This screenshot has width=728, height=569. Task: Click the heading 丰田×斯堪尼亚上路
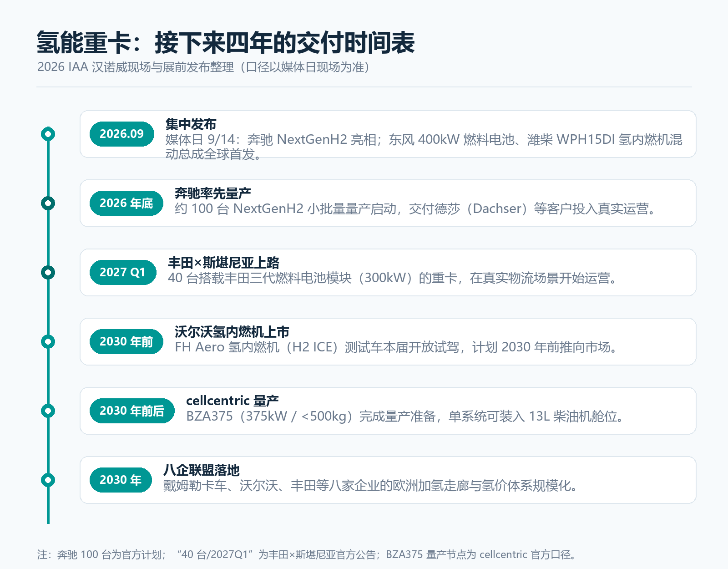point(224,262)
